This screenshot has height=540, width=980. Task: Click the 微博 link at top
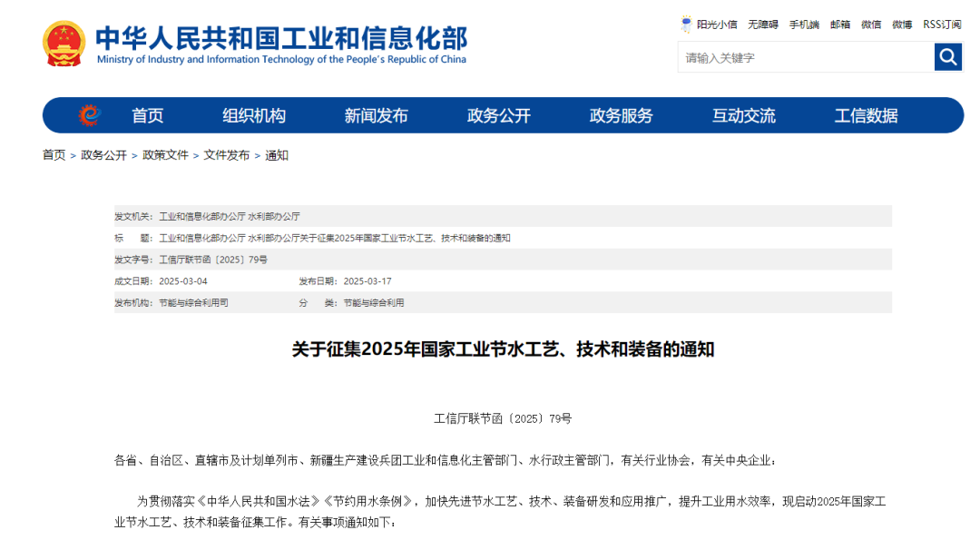(902, 25)
